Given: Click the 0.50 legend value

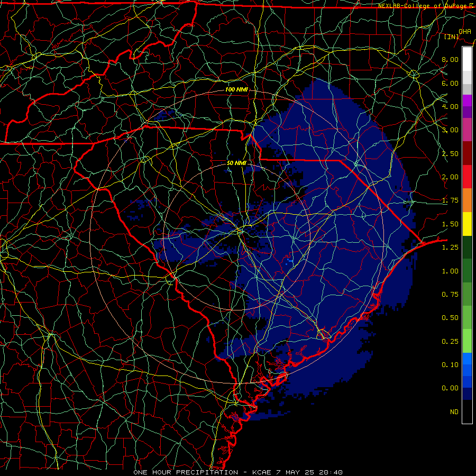Looking at the screenshot, I should (450, 318).
